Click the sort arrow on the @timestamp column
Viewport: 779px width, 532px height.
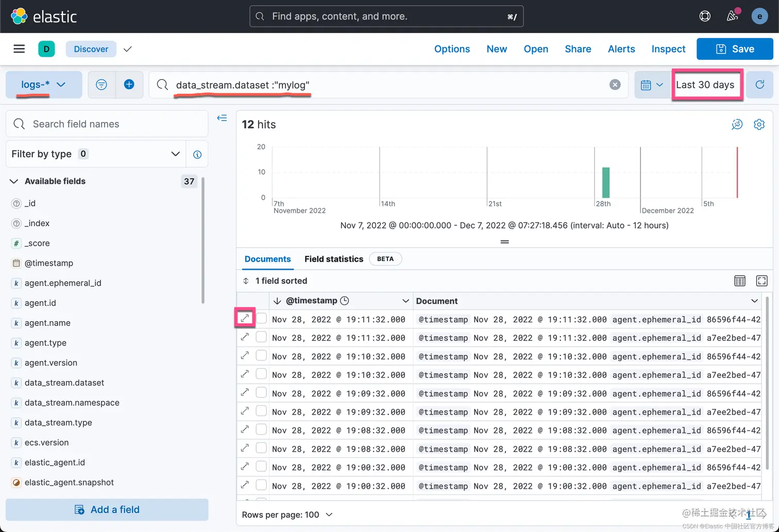pyautogui.click(x=277, y=301)
